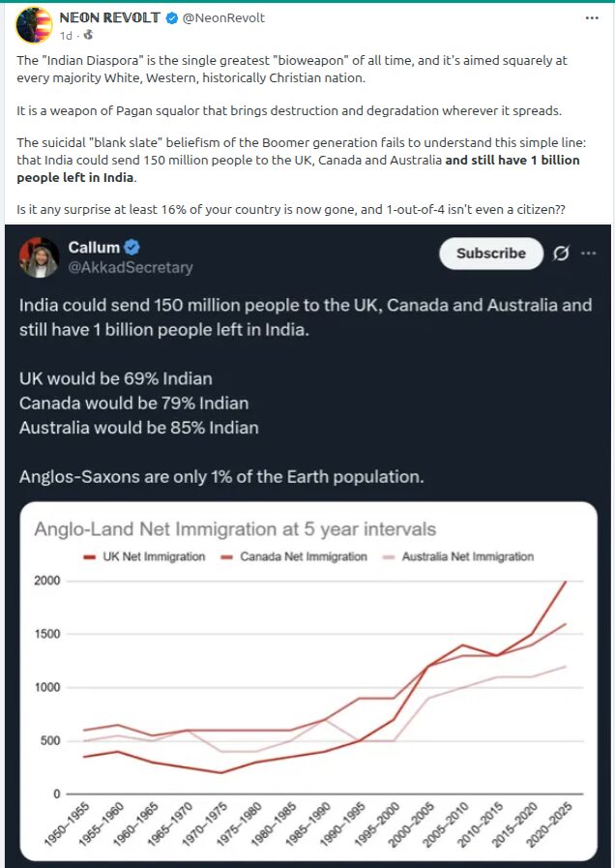
Task: Click Callum's blue verified checkmark
Action: click(132, 248)
